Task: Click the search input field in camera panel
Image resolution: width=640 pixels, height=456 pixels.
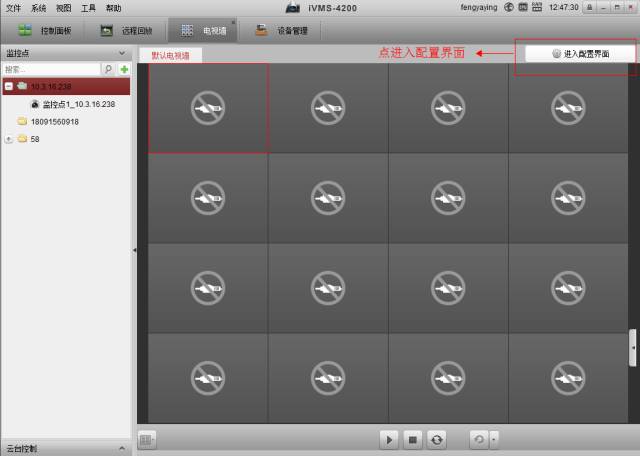Action: 50,69
